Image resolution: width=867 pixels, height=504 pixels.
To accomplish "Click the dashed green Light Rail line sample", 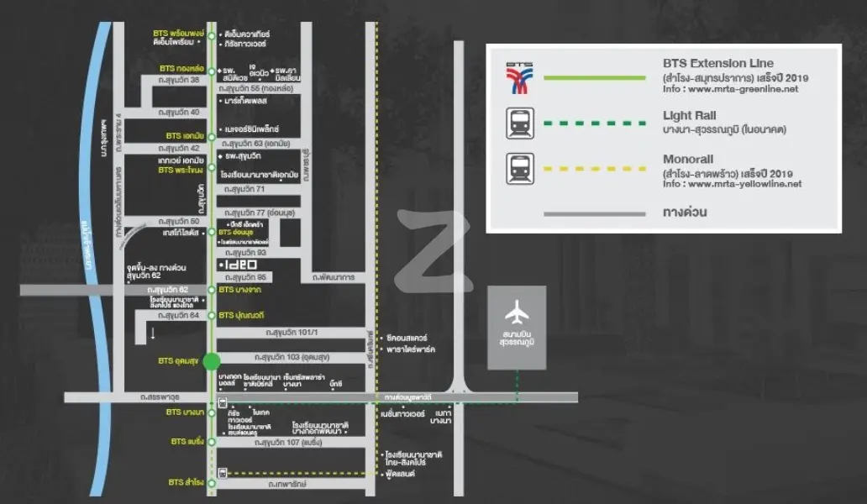I will (x=595, y=123).
